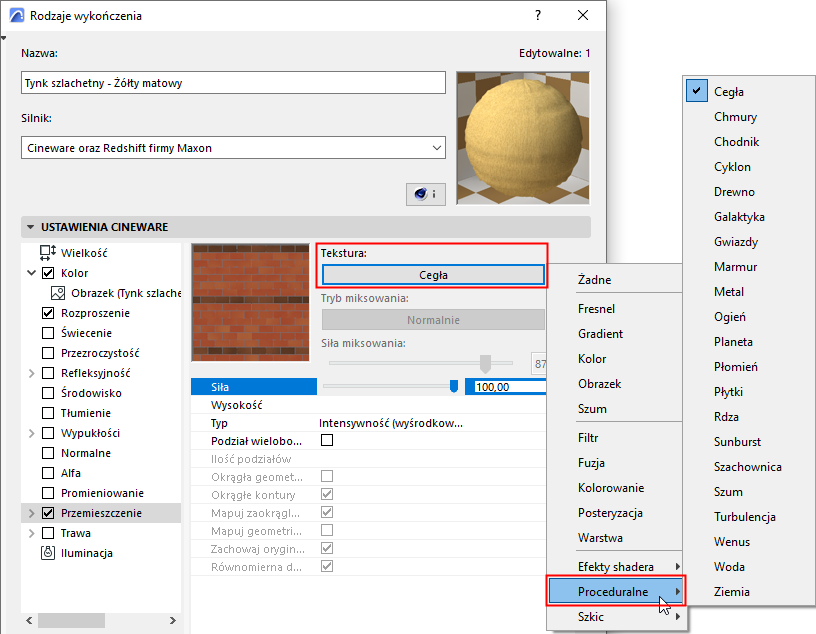Choose Żadne from texture menu
816x634 pixels.
click(x=594, y=280)
